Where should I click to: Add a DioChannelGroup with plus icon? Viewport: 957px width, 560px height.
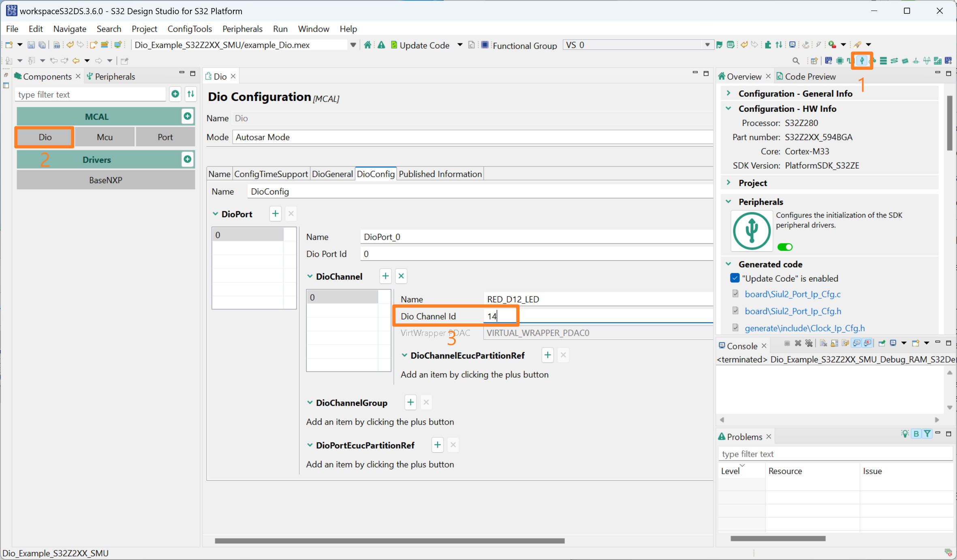point(410,402)
